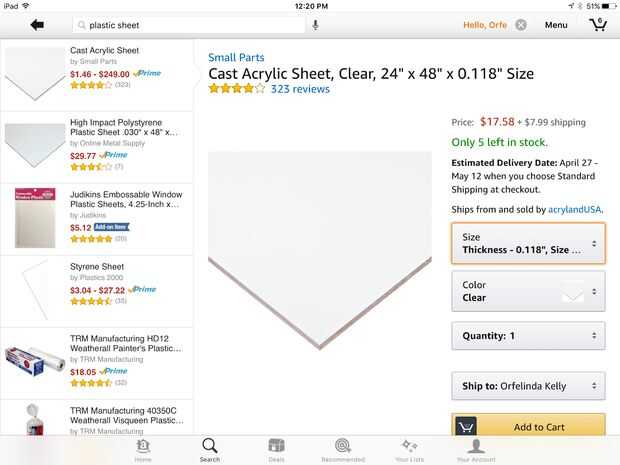Open the Recommended tab icon

pyautogui.click(x=343, y=449)
